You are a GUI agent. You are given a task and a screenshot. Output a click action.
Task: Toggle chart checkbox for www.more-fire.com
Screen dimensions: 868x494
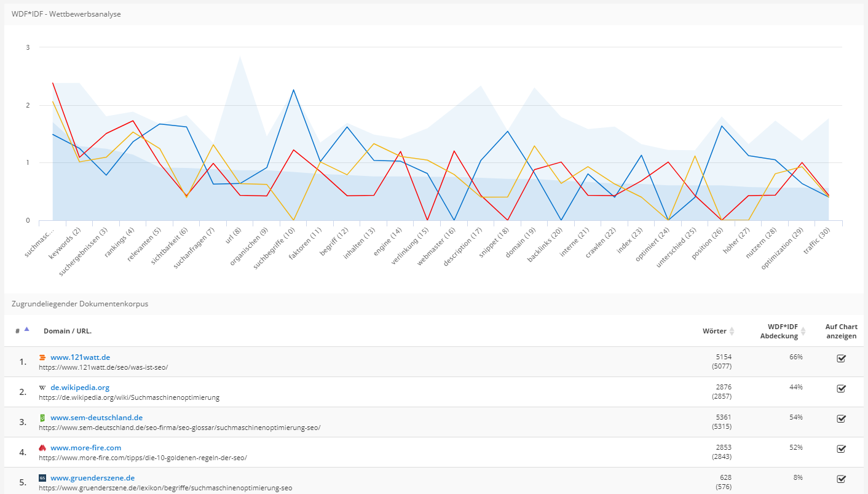pyautogui.click(x=841, y=448)
